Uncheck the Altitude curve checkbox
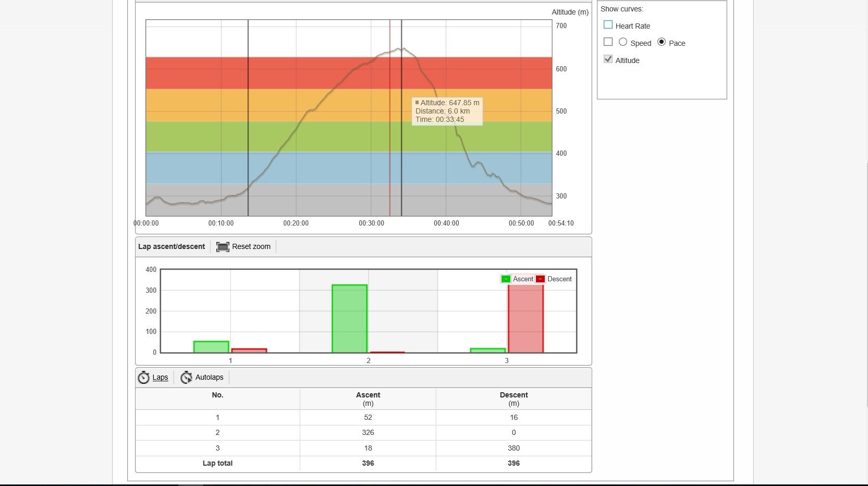This screenshot has width=868, height=486. pyautogui.click(x=608, y=59)
